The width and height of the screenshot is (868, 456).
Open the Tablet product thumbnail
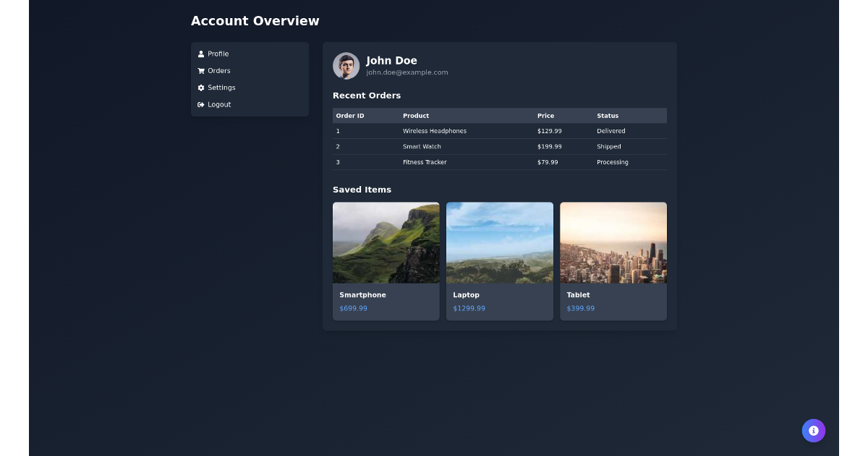point(613,242)
